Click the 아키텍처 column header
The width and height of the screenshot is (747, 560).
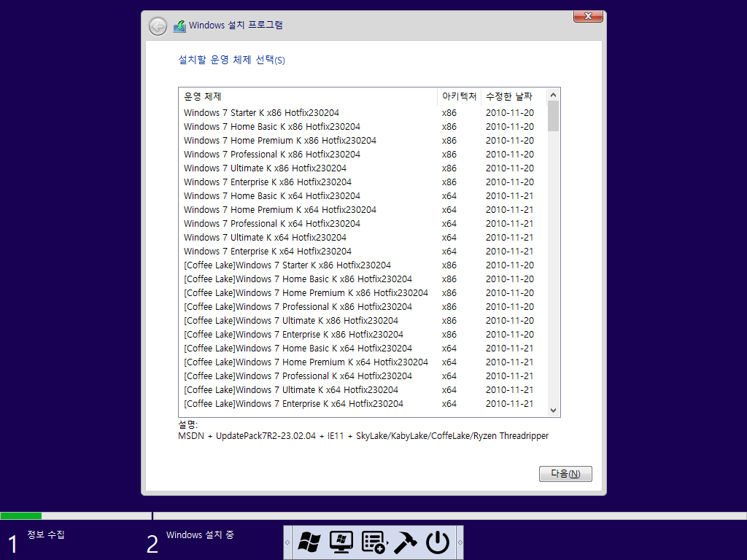click(x=460, y=96)
